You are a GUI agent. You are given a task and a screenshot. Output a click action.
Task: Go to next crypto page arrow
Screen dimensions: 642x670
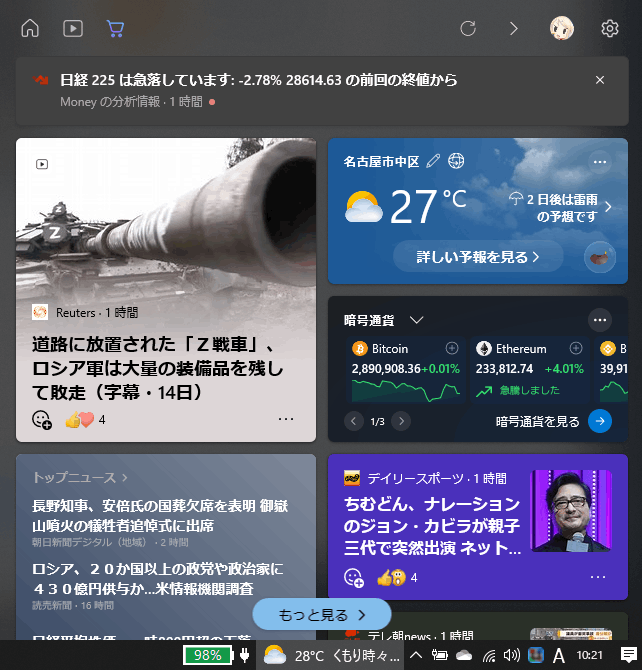click(401, 421)
